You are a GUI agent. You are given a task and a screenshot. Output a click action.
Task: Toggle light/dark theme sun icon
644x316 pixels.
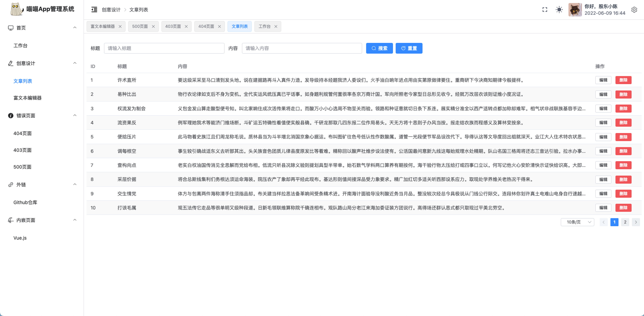click(559, 10)
